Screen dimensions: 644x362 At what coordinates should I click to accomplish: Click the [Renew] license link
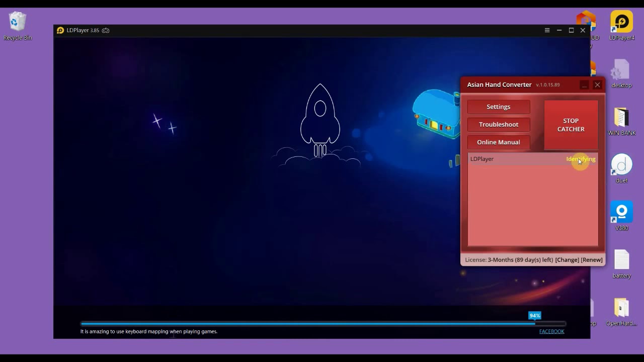click(x=592, y=260)
